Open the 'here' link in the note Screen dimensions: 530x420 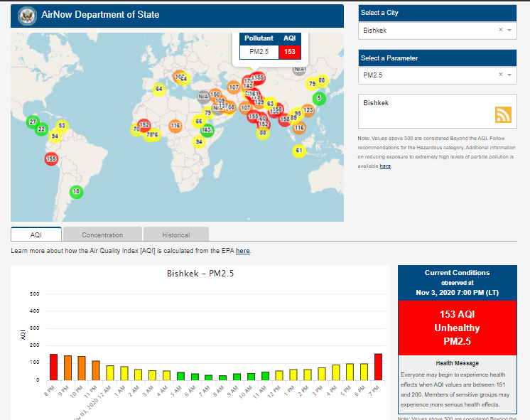coord(385,166)
